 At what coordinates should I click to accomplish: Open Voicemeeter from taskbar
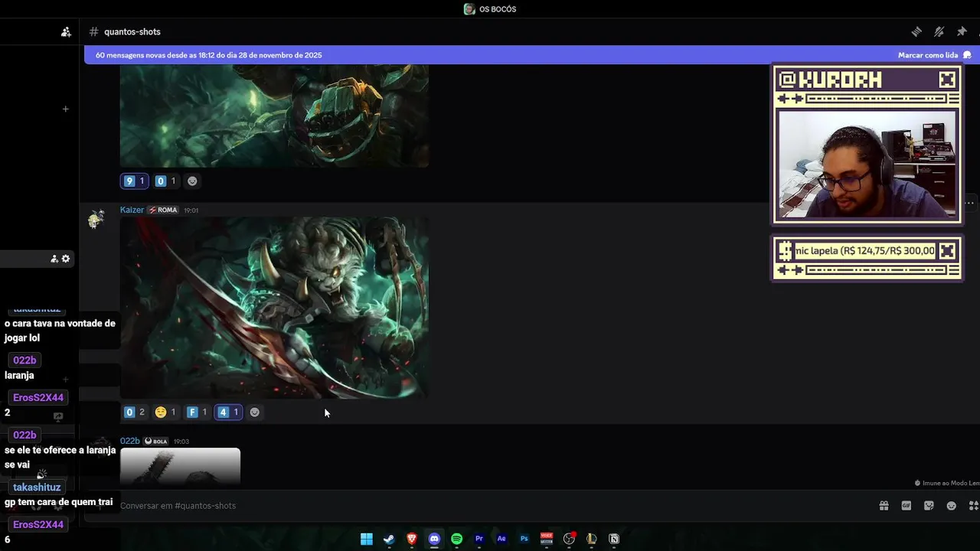[x=547, y=539]
